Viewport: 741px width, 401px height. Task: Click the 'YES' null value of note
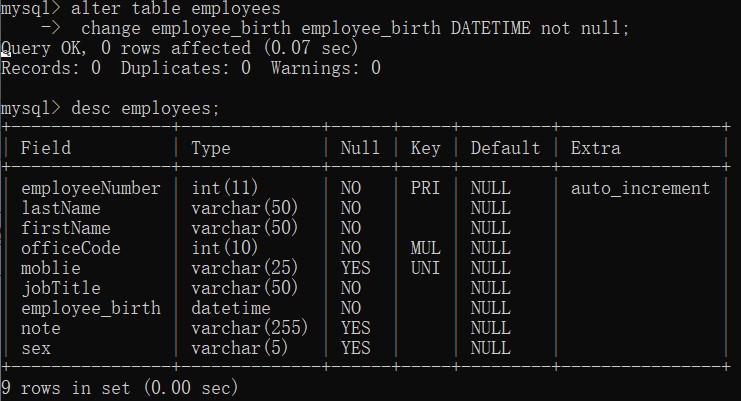pos(356,328)
